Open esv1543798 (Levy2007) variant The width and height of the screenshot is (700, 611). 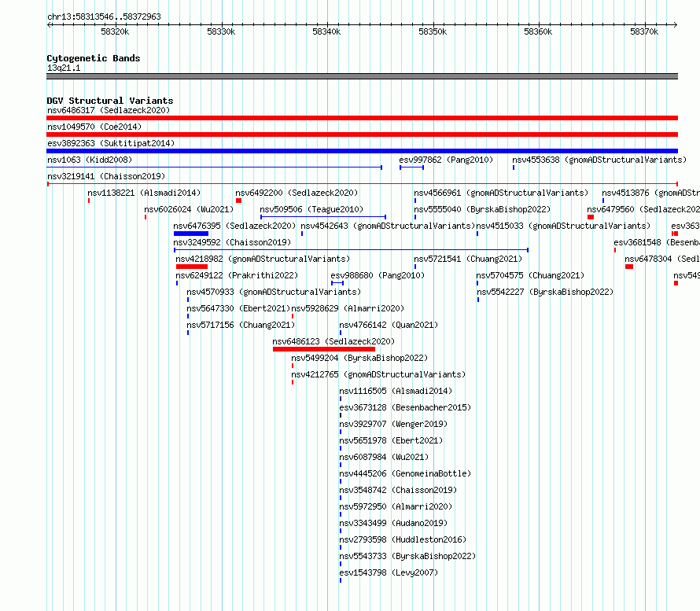point(389,572)
